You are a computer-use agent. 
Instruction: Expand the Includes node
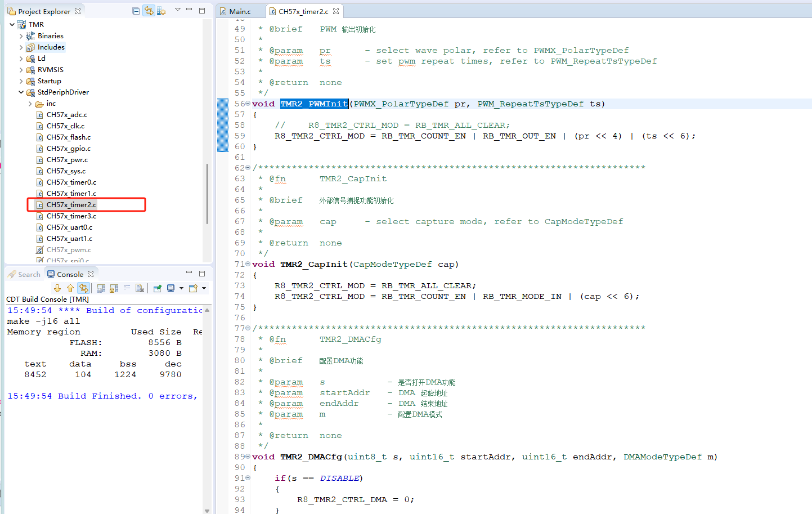(x=21, y=47)
